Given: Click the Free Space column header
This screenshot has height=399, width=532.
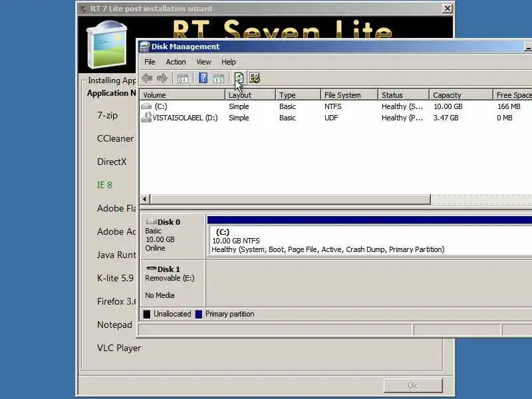Looking at the screenshot, I should coord(512,95).
